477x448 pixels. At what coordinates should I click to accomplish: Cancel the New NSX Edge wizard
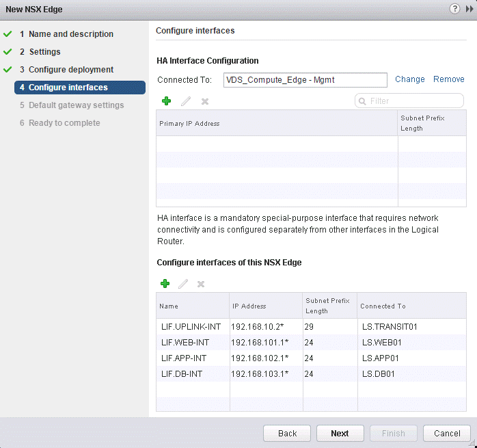(447, 433)
